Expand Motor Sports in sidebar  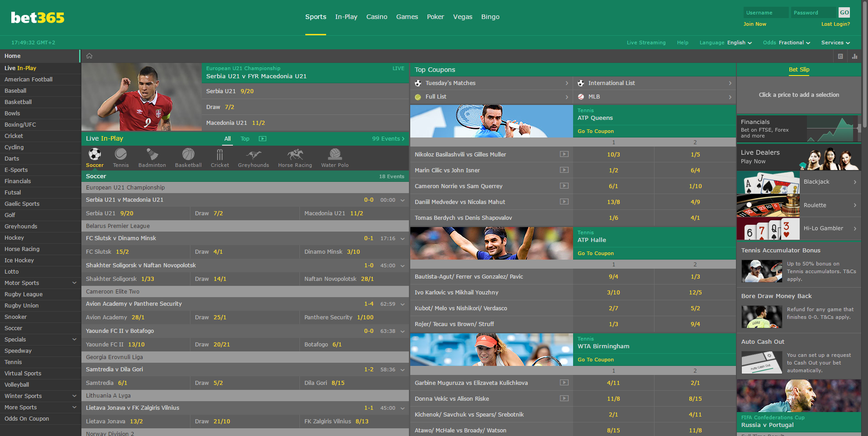[74, 283]
